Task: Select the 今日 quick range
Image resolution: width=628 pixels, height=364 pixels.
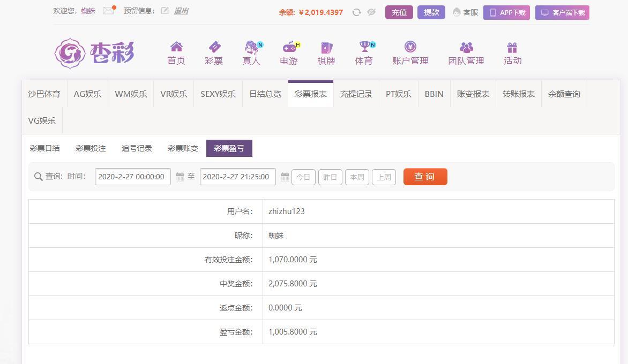Action: [303, 177]
